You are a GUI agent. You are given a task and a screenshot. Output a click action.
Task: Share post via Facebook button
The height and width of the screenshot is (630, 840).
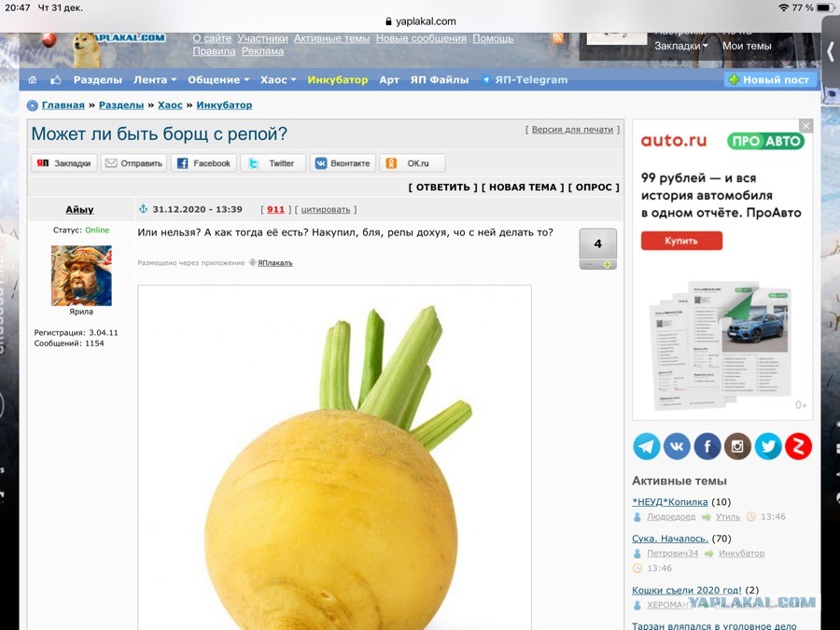pyautogui.click(x=204, y=163)
